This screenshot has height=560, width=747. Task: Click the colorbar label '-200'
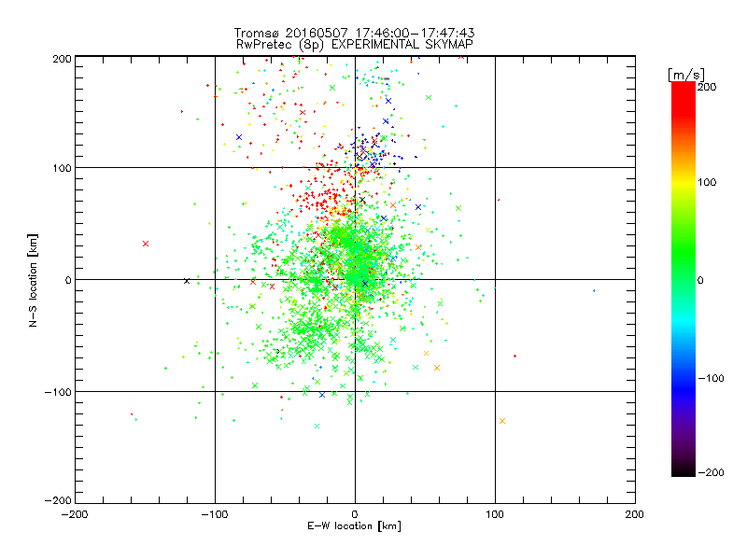(711, 472)
